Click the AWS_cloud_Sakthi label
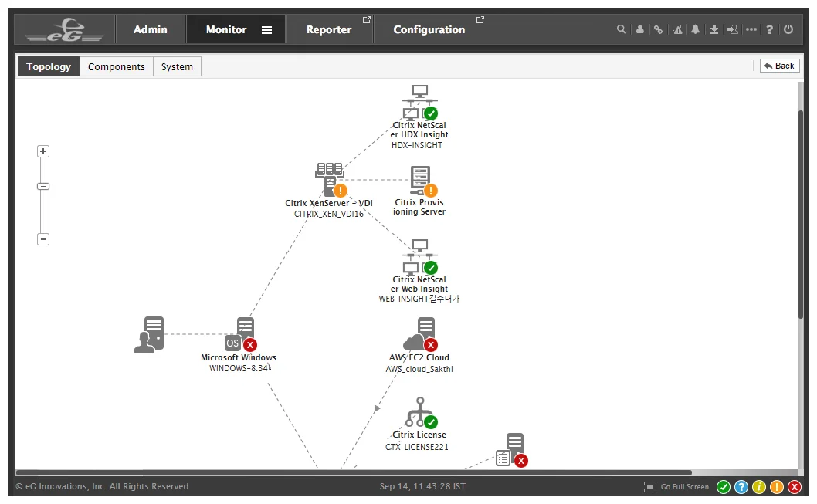 coord(419,369)
